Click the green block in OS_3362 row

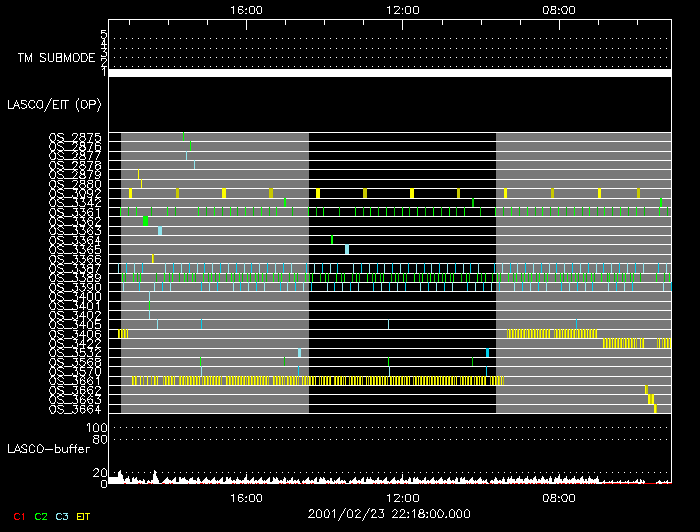point(145,221)
